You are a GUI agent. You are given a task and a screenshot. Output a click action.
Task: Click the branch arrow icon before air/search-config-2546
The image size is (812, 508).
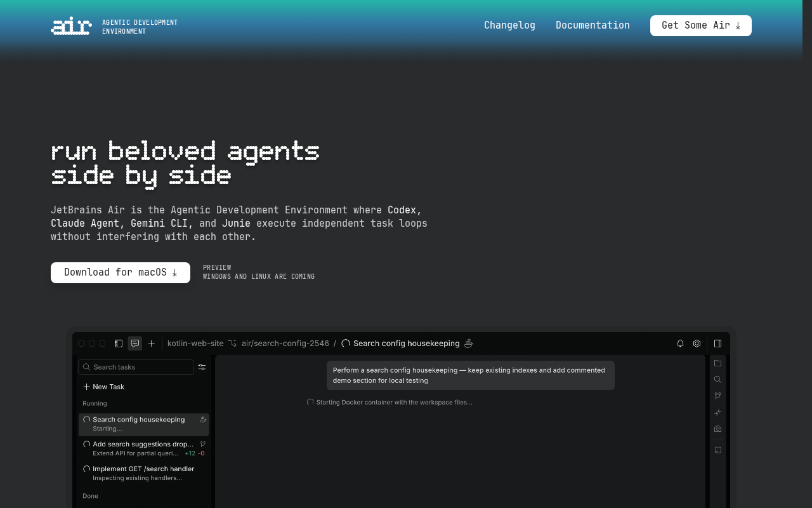pos(232,344)
